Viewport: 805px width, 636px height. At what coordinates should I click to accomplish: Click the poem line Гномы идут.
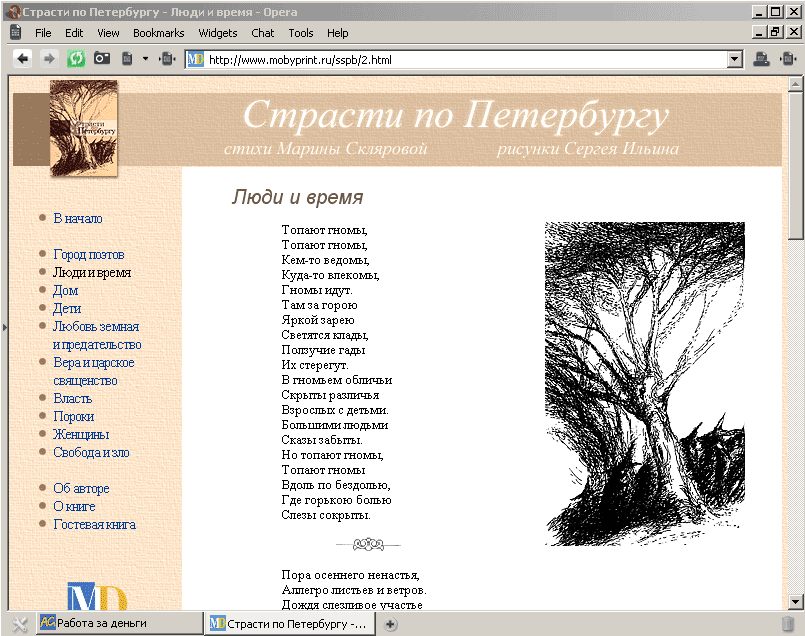(x=317, y=290)
